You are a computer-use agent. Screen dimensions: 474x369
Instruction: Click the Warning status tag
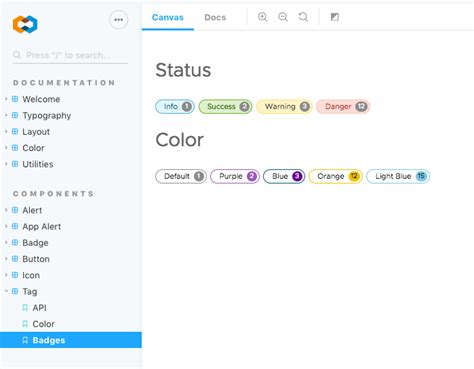point(284,107)
